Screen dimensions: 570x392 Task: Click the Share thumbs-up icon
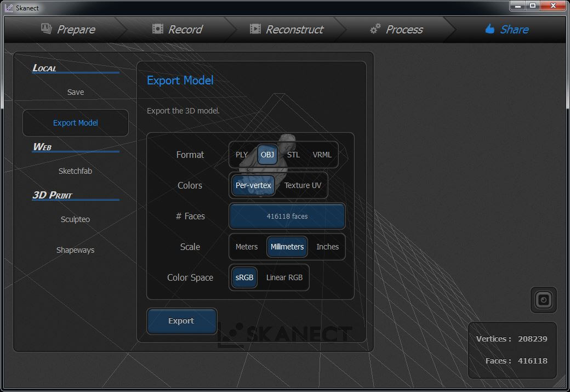point(489,29)
